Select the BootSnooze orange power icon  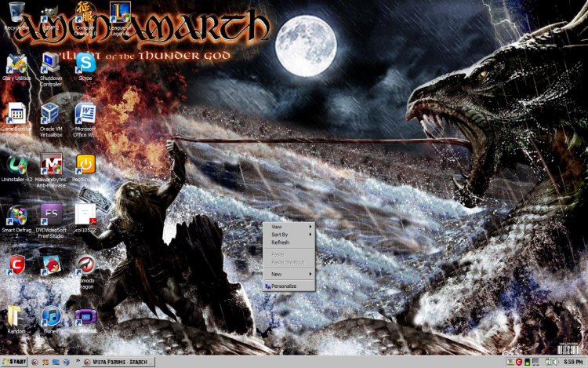[x=85, y=168]
